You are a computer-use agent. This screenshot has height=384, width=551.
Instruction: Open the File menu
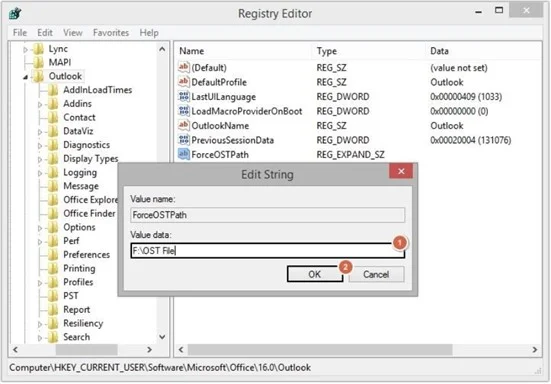click(20, 33)
